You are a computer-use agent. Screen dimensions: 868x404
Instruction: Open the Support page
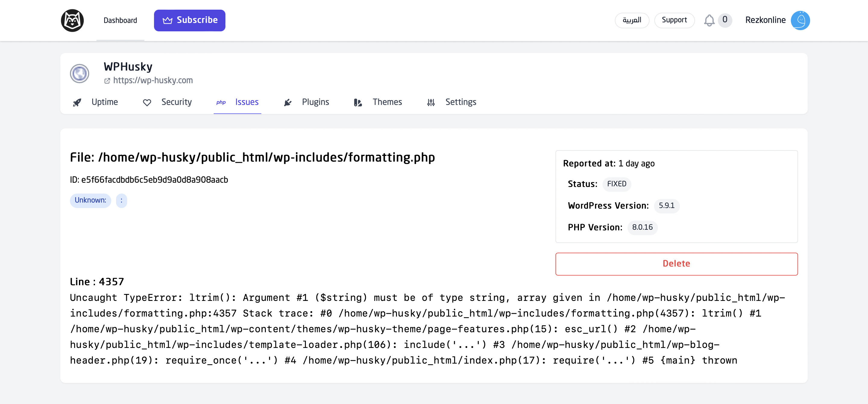tap(674, 20)
